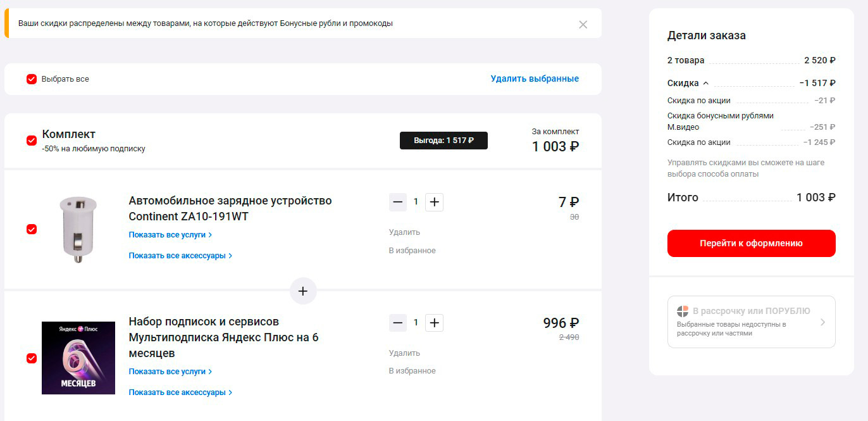Collapse the Скидка breakdown in order details
868x421 pixels.
(705, 83)
